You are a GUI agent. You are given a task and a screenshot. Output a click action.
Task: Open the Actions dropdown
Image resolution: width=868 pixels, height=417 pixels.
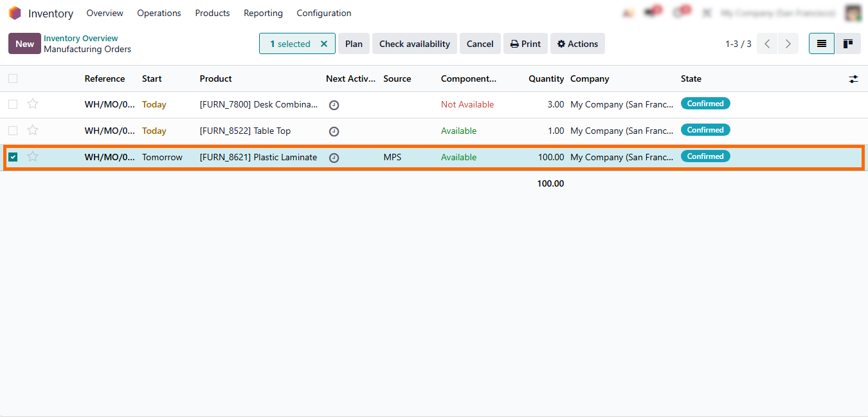pos(577,44)
